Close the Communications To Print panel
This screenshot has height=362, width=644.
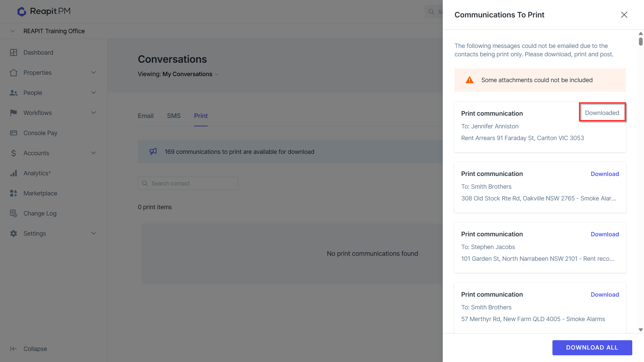point(624,15)
